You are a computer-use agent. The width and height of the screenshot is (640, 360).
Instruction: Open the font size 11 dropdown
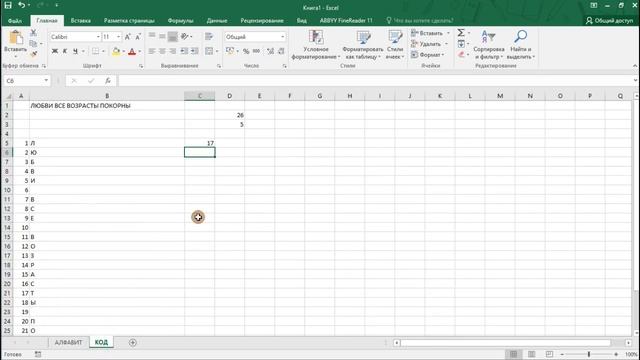[x=118, y=37]
